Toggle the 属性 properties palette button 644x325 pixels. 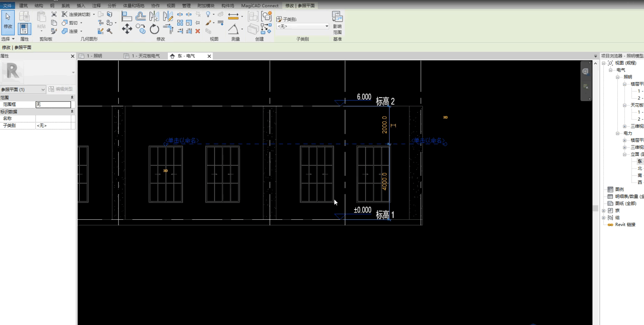(24, 29)
